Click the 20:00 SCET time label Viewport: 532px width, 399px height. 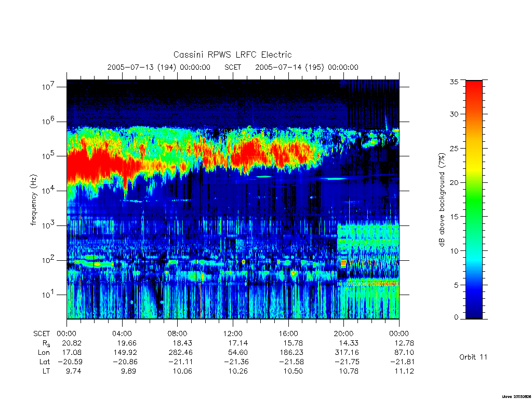click(344, 334)
